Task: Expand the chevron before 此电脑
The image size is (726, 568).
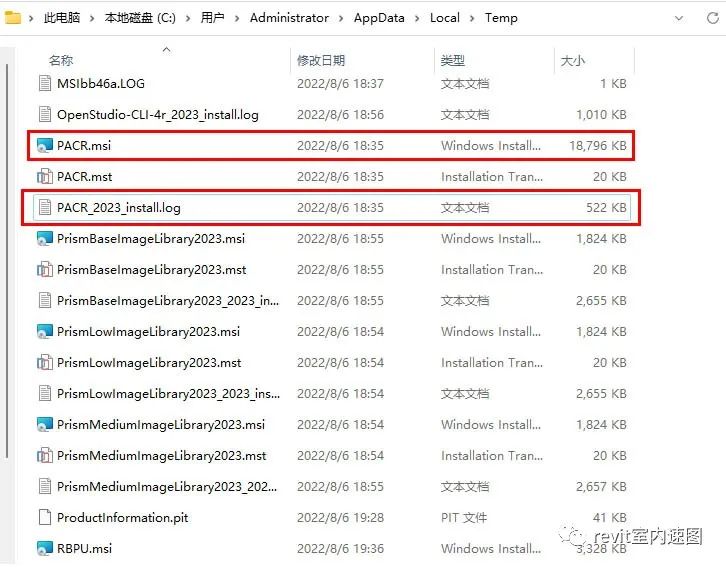Action: 31,19
